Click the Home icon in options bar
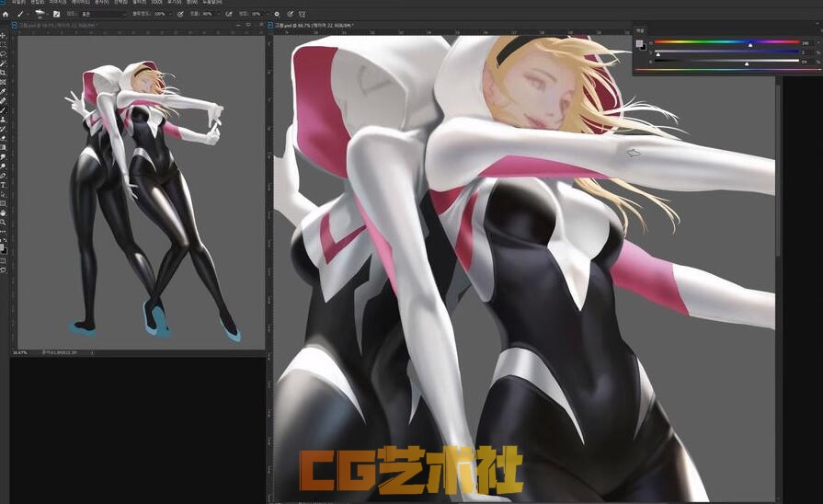Viewport: 823px width, 504px height. (6, 14)
